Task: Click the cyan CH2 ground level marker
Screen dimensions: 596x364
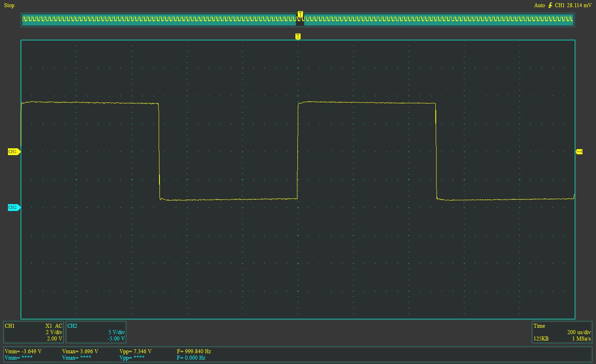Action: point(14,207)
